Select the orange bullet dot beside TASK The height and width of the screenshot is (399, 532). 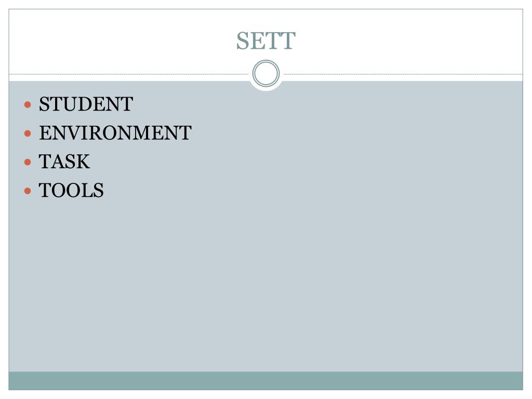[x=28, y=162]
